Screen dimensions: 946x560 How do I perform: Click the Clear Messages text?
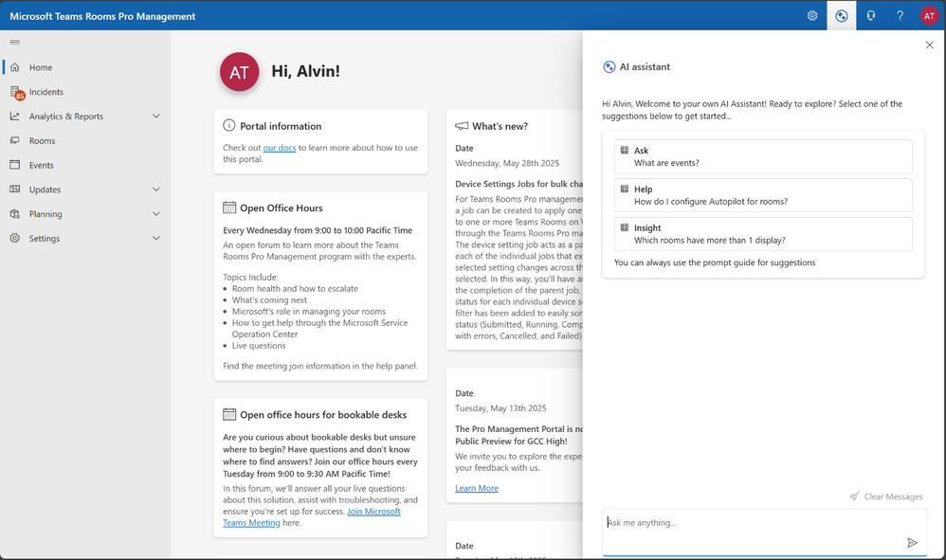pos(893,497)
